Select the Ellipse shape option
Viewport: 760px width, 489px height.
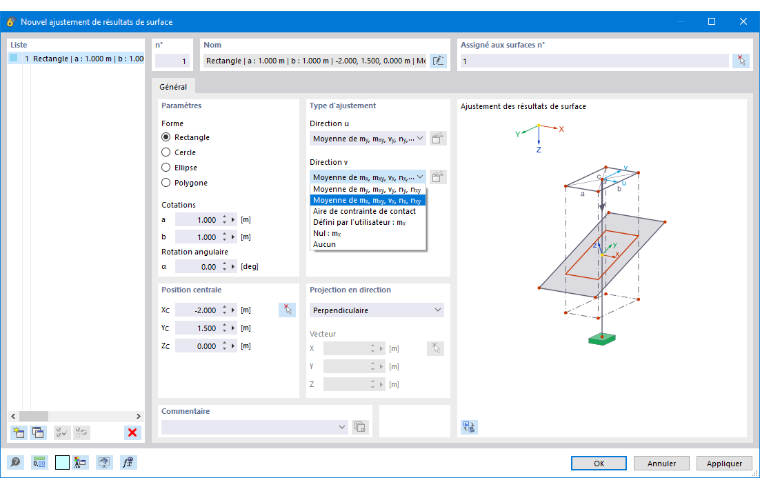(166, 167)
